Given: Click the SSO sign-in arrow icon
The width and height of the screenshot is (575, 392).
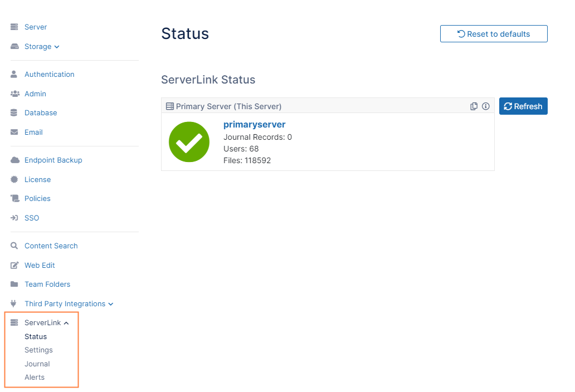Looking at the screenshot, I should pyautogui.click(x=14, y=218).
